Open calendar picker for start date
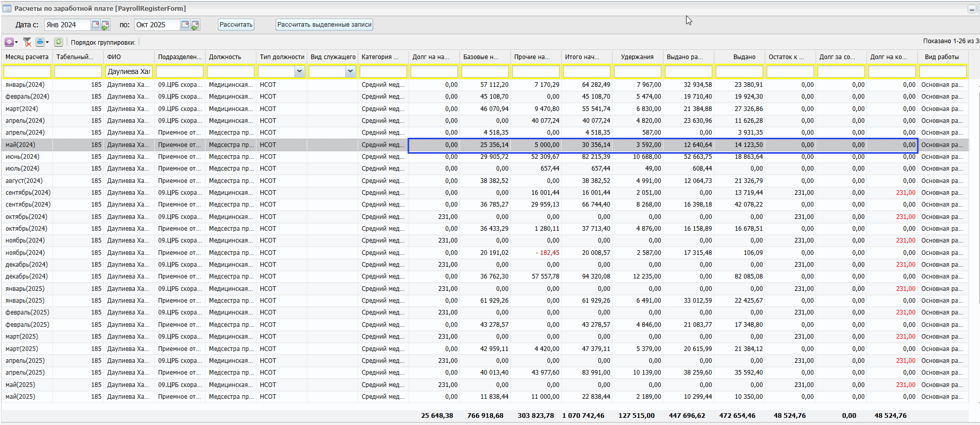The height and width of the screenshot is (425, 980). click(95, 25)
